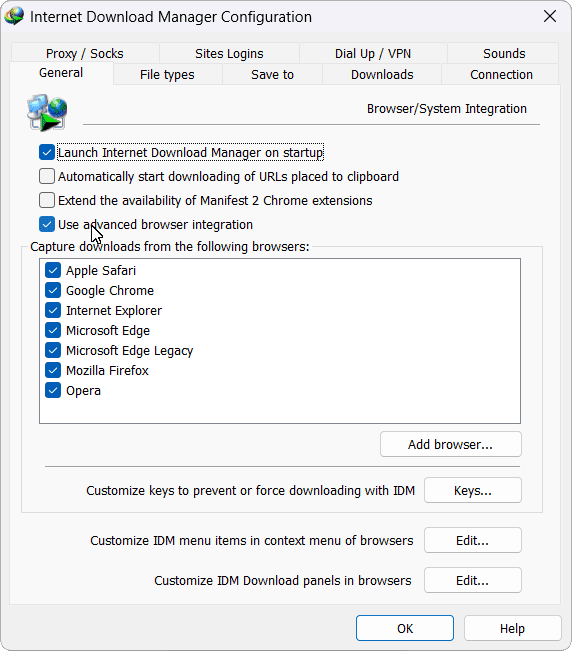Disable Launch Internet Download Manager on startup
The width and height of the screenshot is (572, 651).
pos(47,152)
